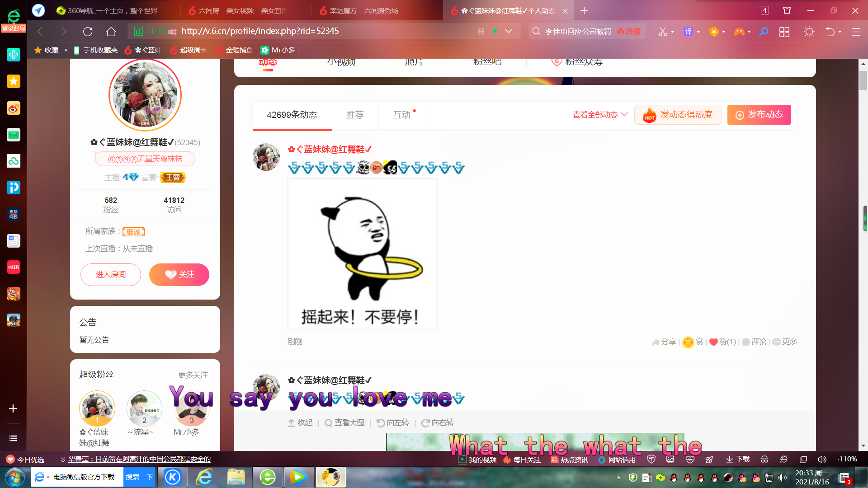Click the undo closed tab icon

click(830, 32)
